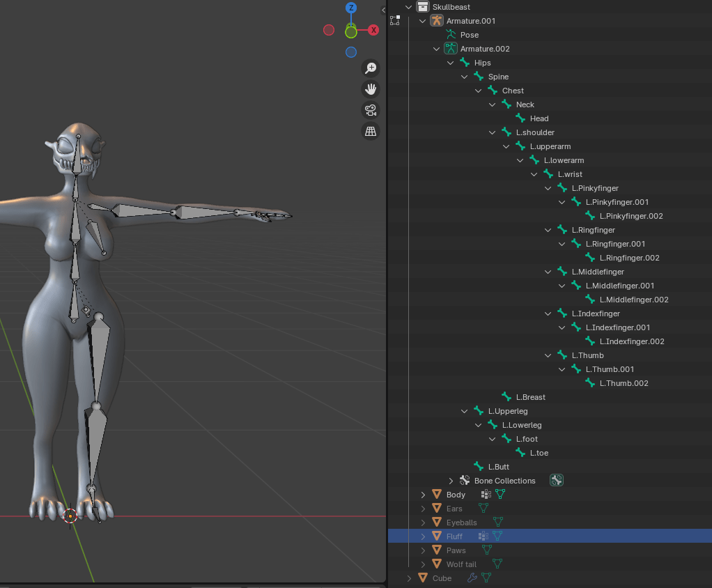
Task: Expand the Bone Collections entry
Action: tap(451, 481)
